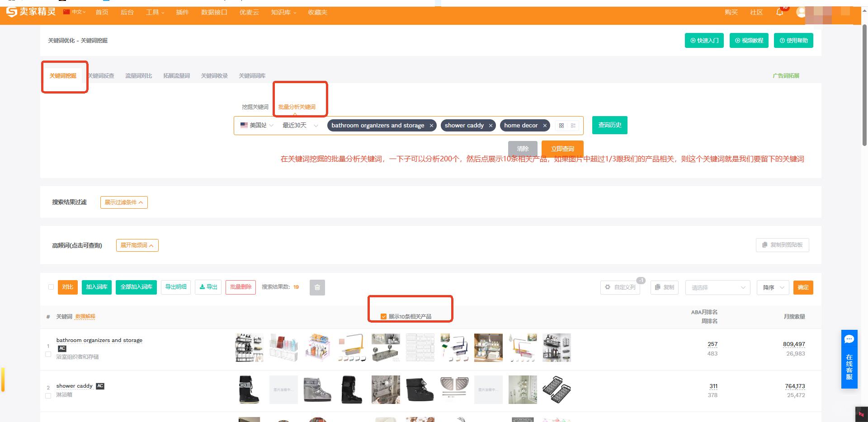Expand the 知识库 menu

click(283, 12)
